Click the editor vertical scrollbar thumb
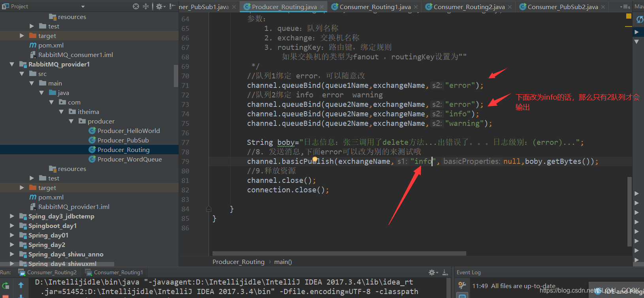Viewport: 644px width, 298px height. click(629, 212)
